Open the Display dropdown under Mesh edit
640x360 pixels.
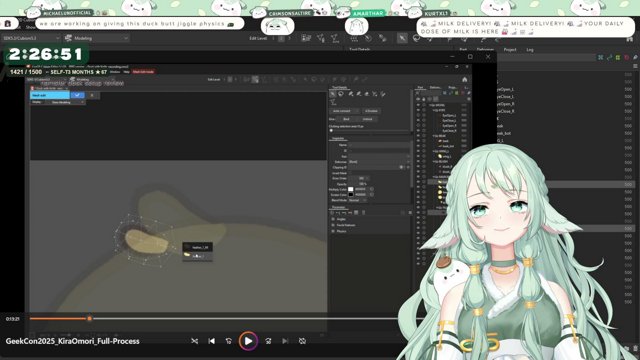(x=67, y=102)
